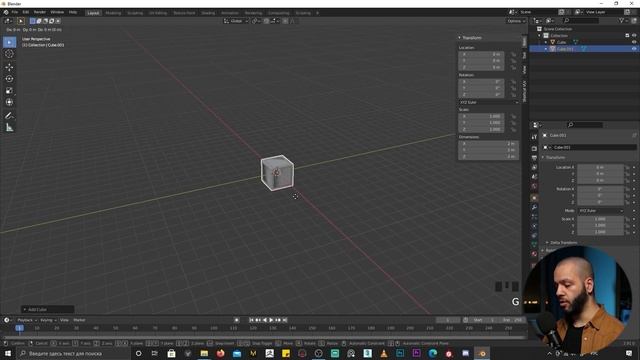Switch to the Modeling workspace tab

coord(113,13)
